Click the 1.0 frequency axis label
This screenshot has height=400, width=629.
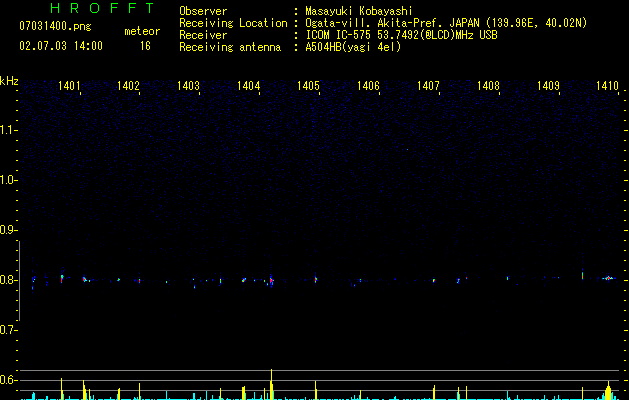point(8,180)
